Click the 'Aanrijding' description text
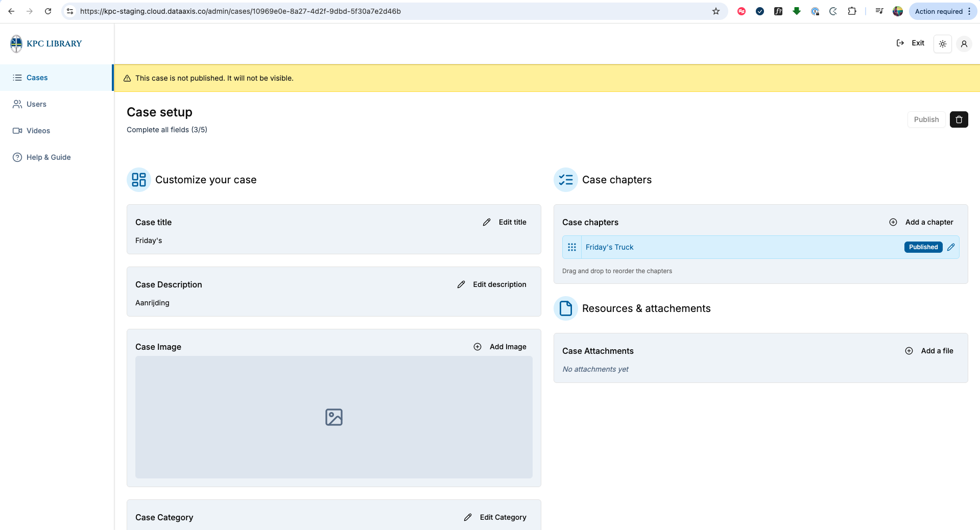Screen dimensions: 980x530 pos(152,303)
